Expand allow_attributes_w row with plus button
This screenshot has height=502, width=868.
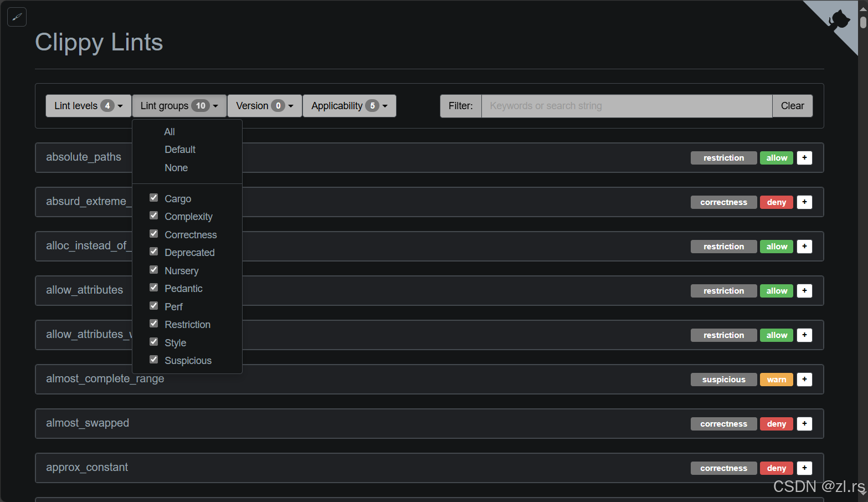tap(804, 335)
